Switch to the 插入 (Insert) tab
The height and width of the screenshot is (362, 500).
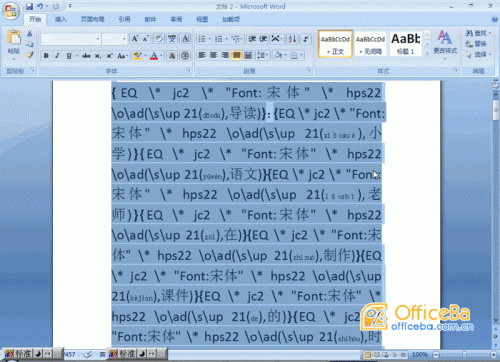point(61,19)
